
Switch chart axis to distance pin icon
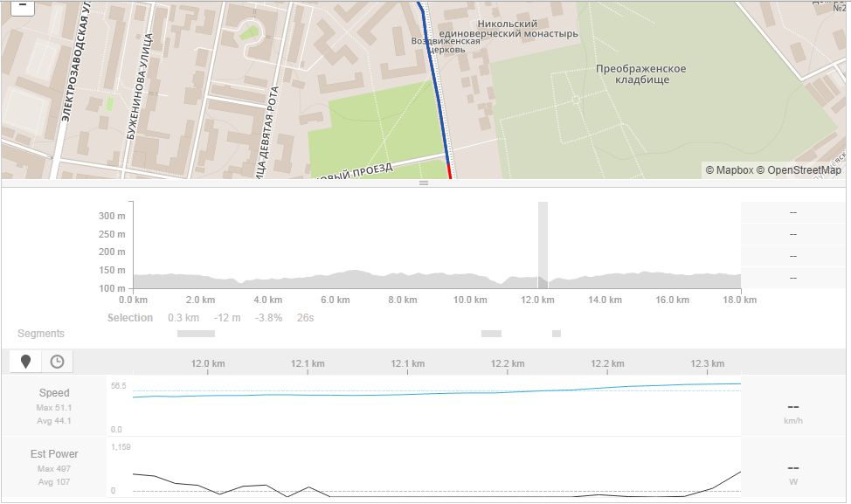pos(25,362)
